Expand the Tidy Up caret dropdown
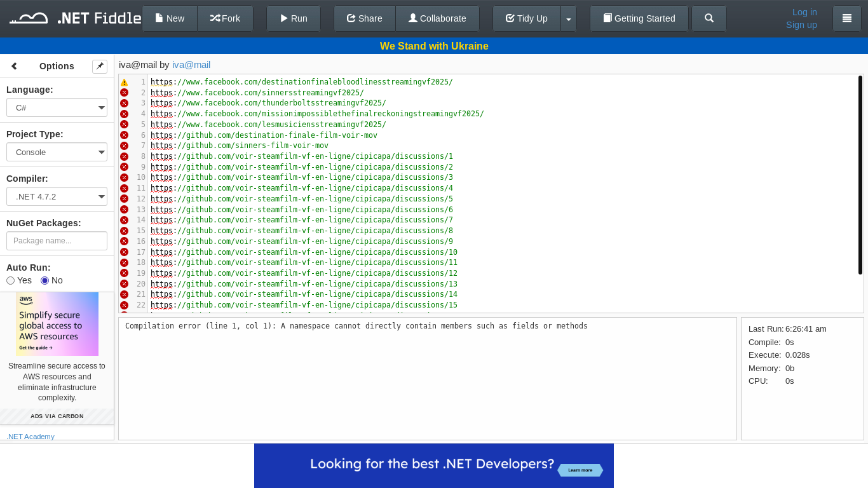This screenshot has height=488, width=868. point(569,19)
